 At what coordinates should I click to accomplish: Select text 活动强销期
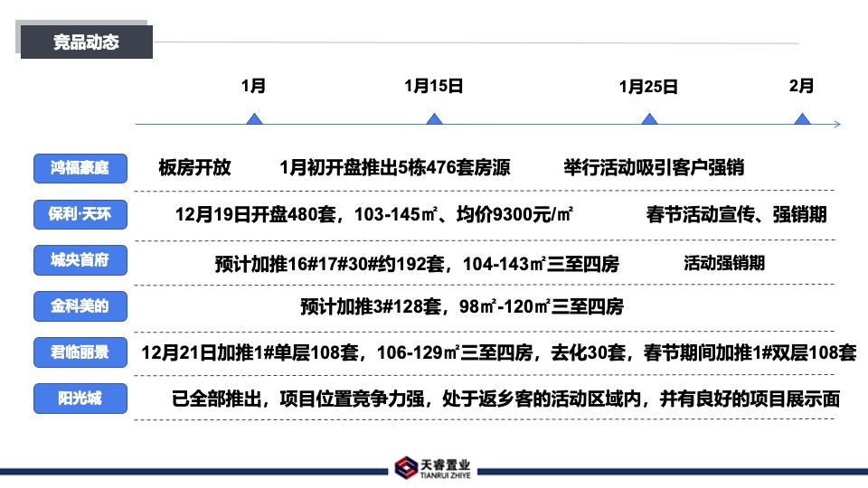pos(724,263)
